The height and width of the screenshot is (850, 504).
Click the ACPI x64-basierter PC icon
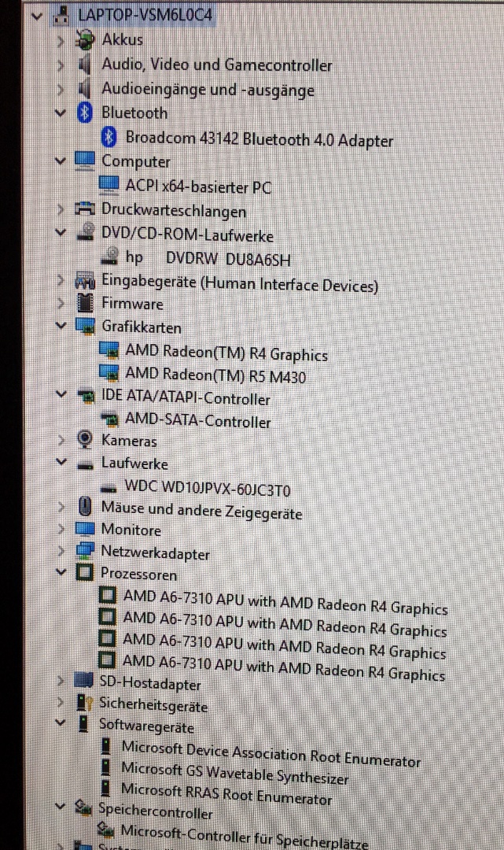[x=109, y=185]
